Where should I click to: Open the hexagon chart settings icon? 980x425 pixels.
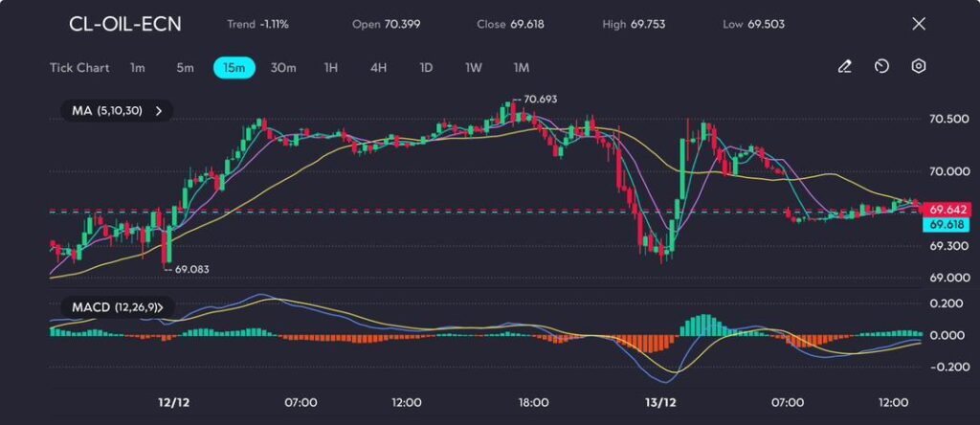(919, 67)
